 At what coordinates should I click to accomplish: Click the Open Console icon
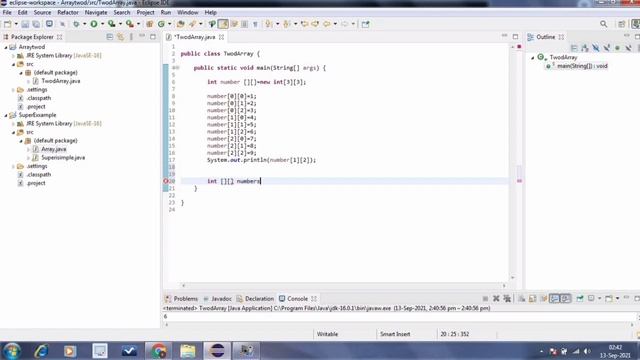pos(609,298)
